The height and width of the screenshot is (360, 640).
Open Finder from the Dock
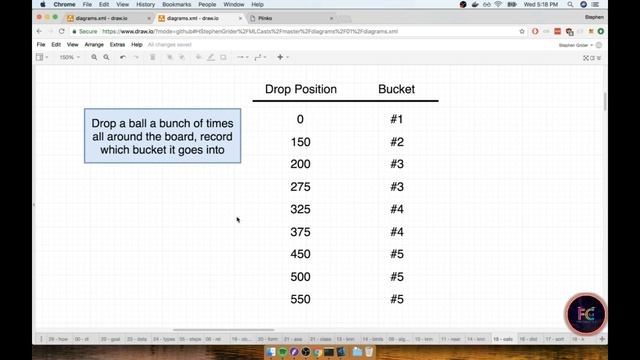pyautogui.click(x=271, y=351)
